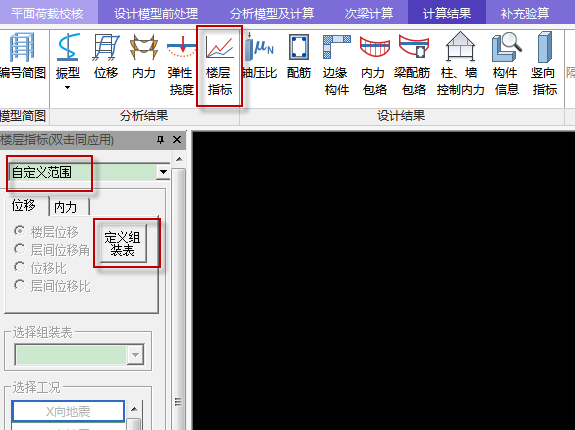Open the 配筋 reinforcement icon
Image resolution: width=575 pixels, height=430 pixels.
299,56
